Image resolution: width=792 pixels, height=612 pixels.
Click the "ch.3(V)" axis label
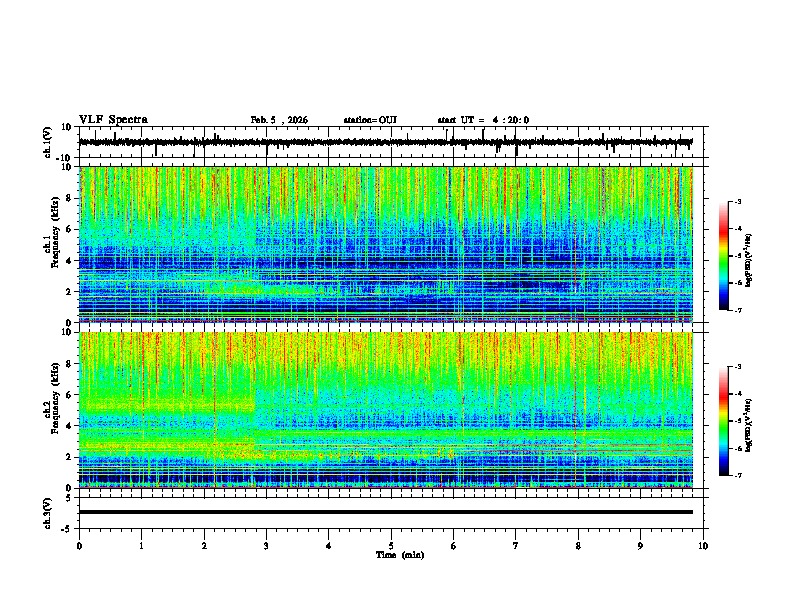(48, 513)
